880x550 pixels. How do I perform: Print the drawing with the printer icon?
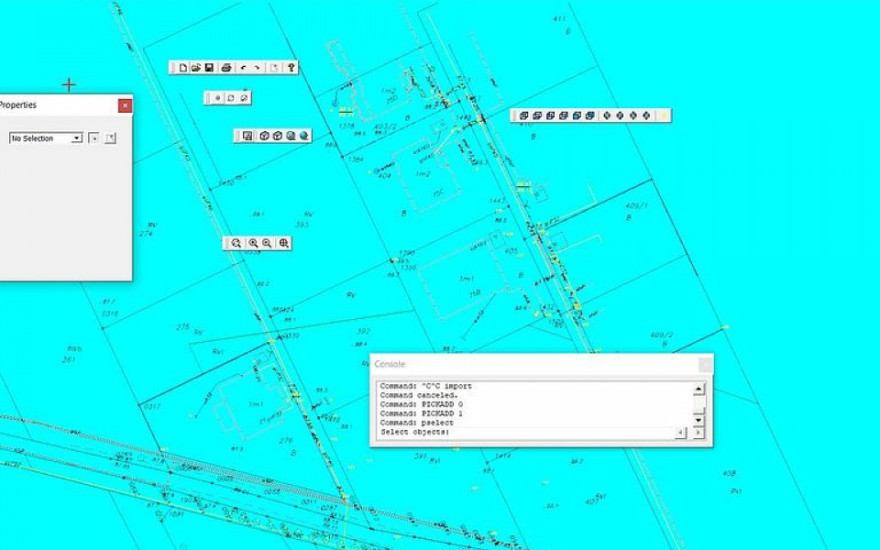tap(226, 68)
